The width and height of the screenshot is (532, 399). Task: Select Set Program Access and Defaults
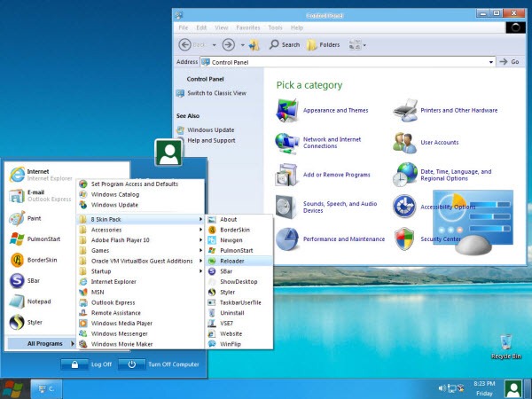[141, 184]
